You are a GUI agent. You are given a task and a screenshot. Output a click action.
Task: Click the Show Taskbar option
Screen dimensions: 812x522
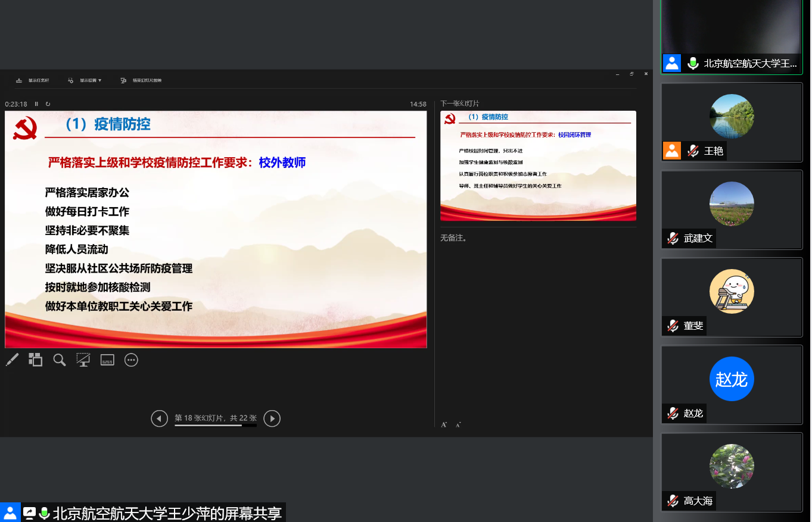(33, 80)
